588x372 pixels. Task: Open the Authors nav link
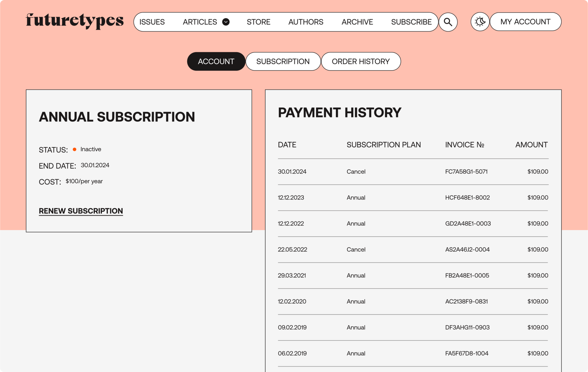click(x=306, y=22)
